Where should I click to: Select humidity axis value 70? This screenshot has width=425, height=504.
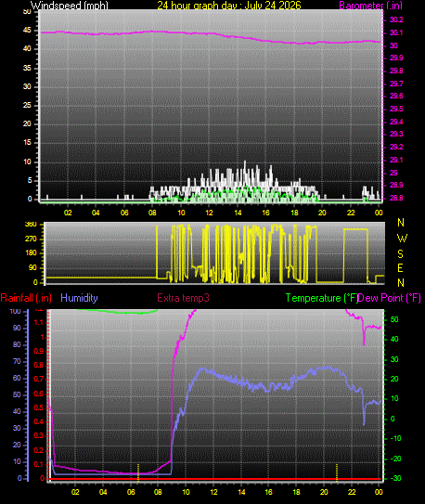pyautogui.click(x=17, y=361)
